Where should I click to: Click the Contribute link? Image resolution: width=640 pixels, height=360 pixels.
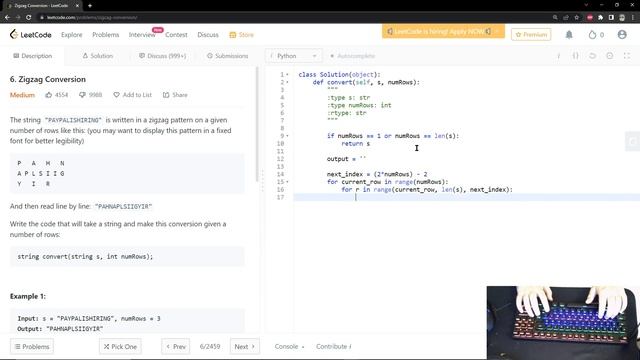pyautogui.click(x=333, y=347)
